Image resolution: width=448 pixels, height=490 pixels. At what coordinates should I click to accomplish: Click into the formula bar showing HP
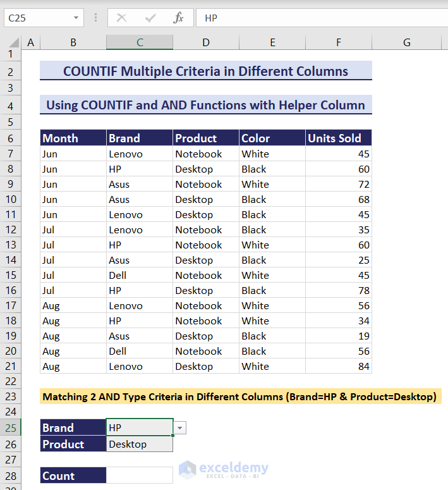pos(322,18)
